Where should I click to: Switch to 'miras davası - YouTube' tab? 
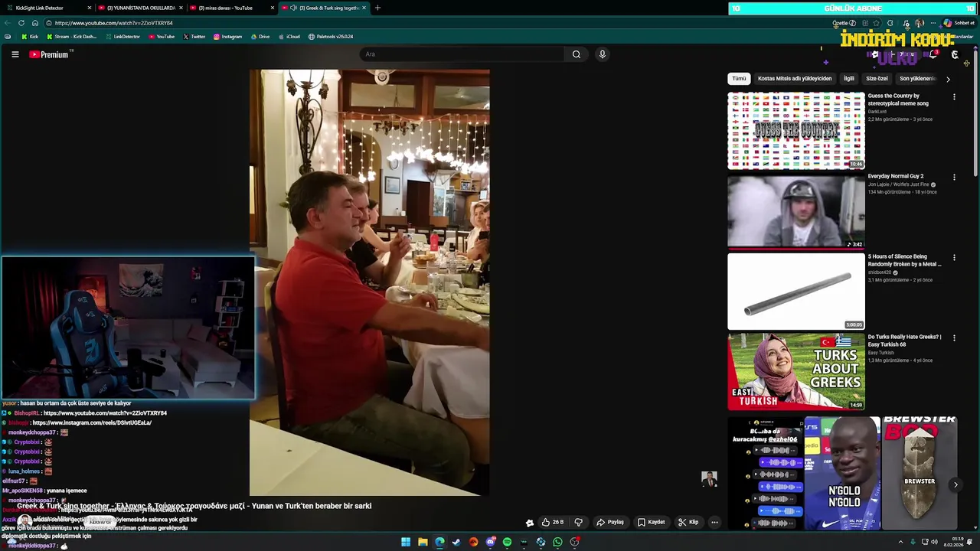click(x=230, y=8)
